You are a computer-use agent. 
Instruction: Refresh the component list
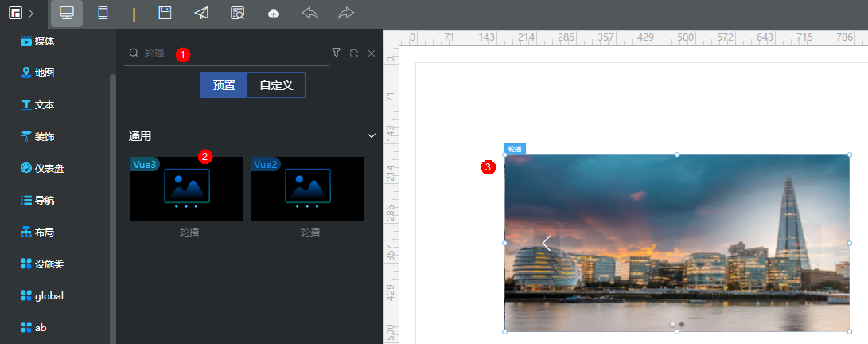click(354, 53)
